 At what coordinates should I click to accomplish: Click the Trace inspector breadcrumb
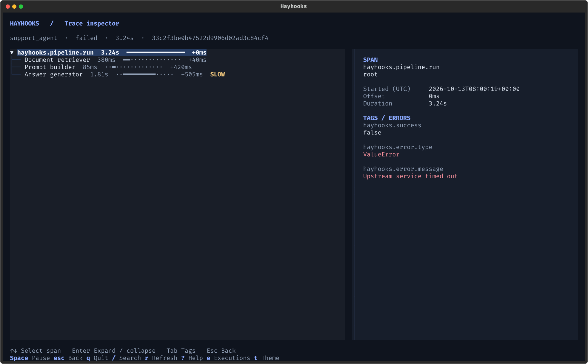pyautogui.click(x=92, y=24)
